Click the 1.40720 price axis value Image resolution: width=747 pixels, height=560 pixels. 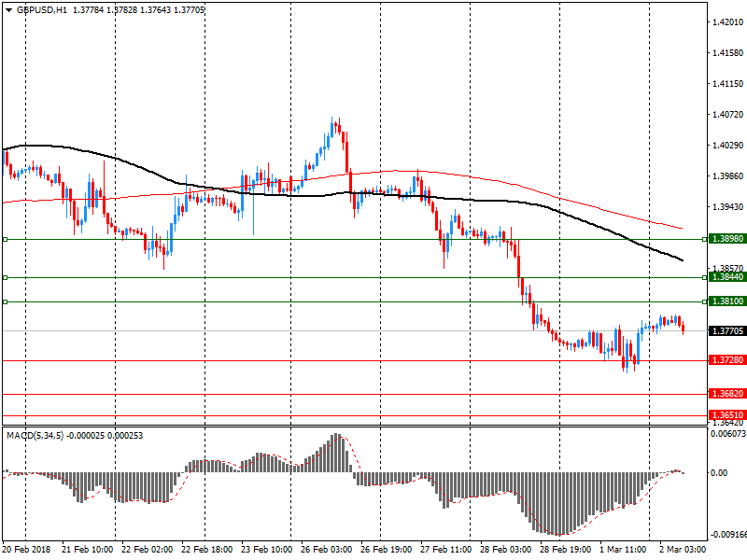[x=726, y=115]
